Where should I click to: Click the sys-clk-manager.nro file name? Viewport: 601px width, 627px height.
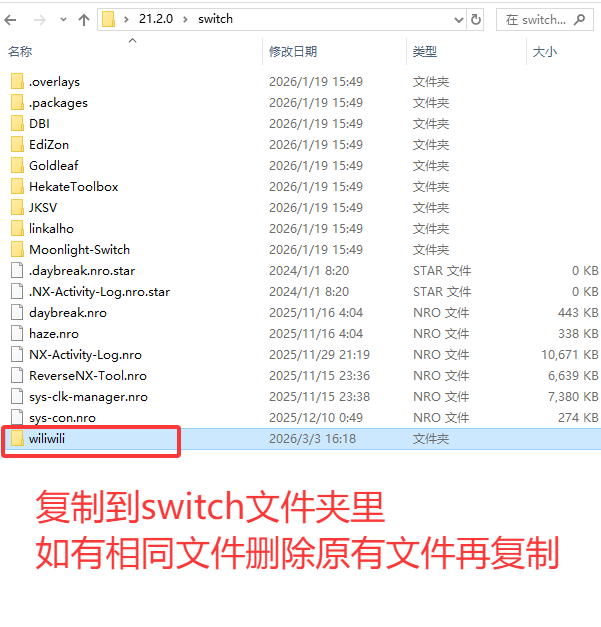tap(88, 397)
